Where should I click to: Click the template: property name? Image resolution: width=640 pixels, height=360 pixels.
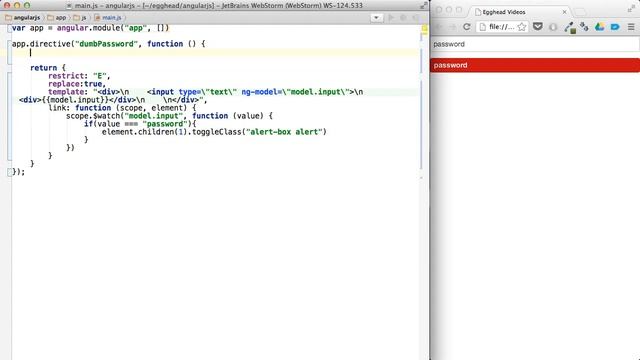click(68, 92)
